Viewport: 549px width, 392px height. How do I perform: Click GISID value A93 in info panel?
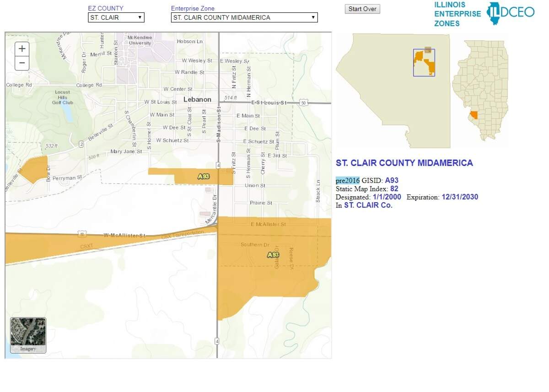coord(392,180)
